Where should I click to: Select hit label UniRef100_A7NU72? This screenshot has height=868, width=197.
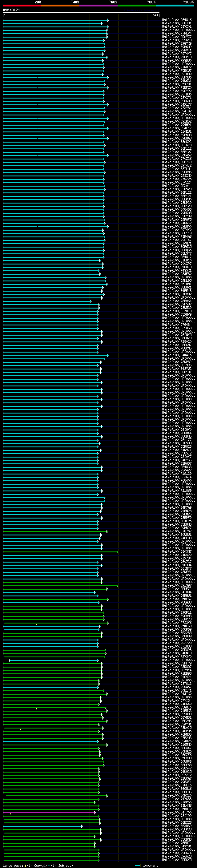click(177, 67)
